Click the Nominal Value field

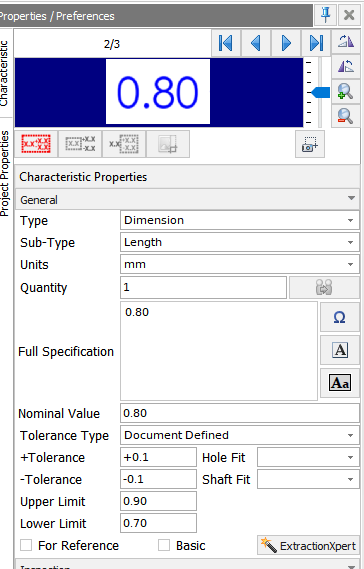pos(240,413)
